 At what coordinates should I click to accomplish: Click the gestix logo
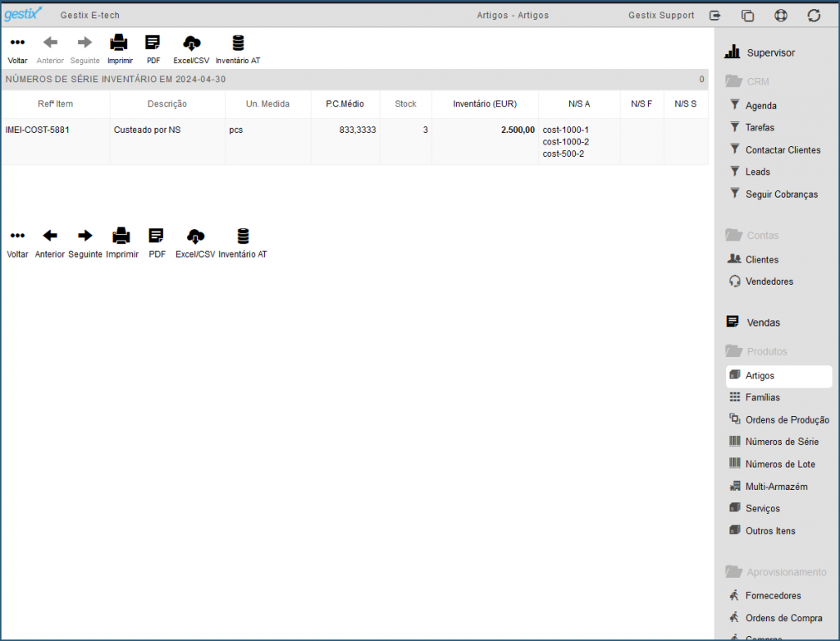[x=22, y=14]
